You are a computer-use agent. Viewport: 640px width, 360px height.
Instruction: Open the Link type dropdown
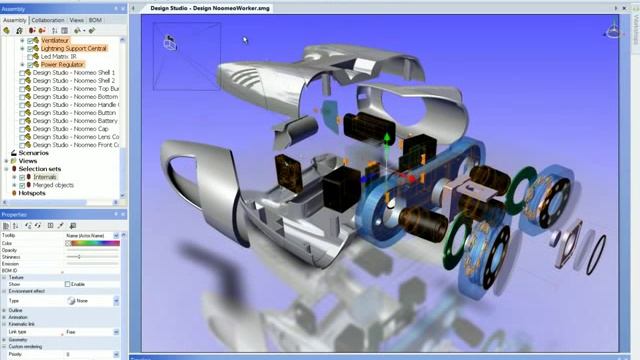116,332
